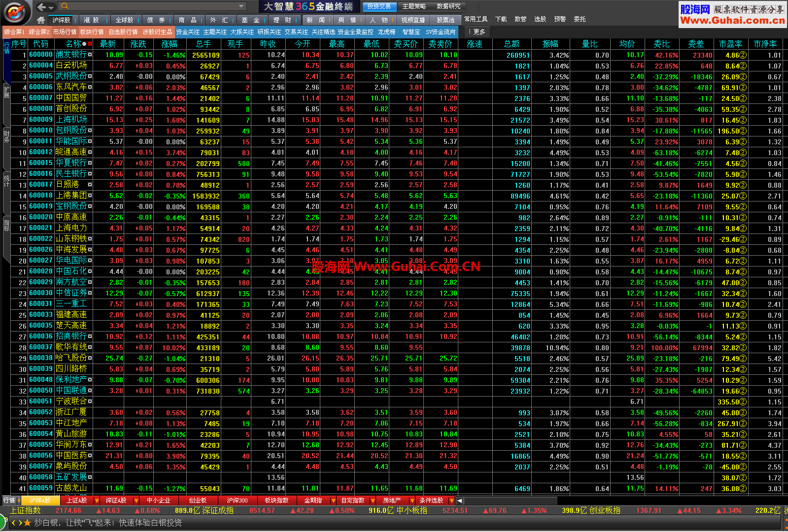Select stock code 600036
Screen dimensions: 788x532
(x=41, y=336)
